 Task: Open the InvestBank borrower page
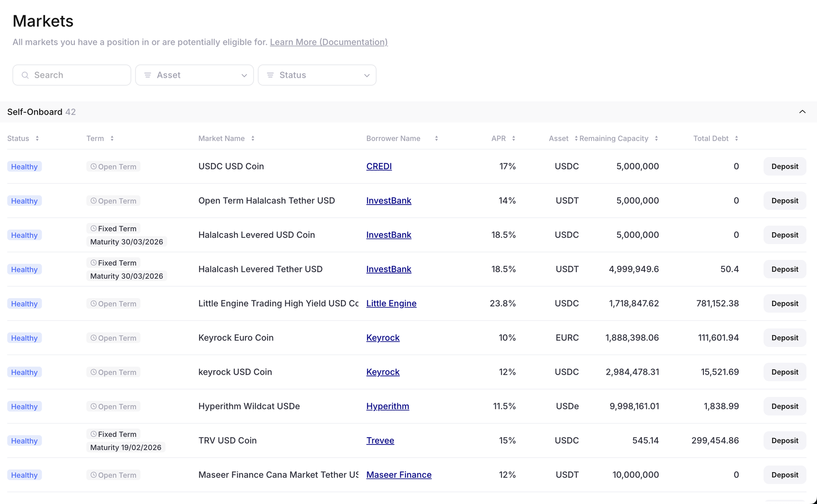click(x=389, y=200)
